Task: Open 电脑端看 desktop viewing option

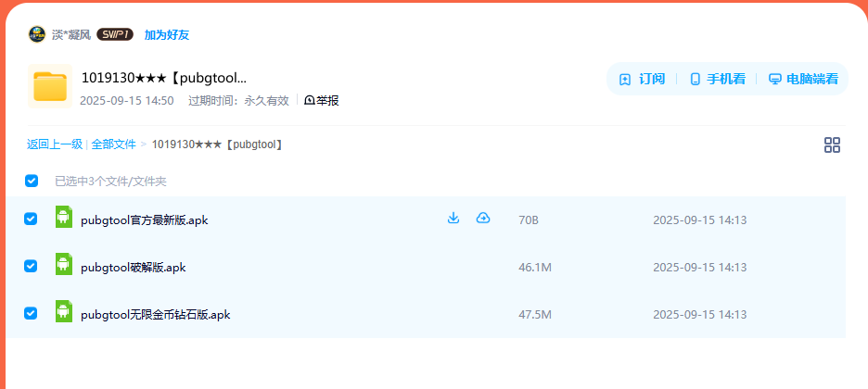Action: click(803, 79)
